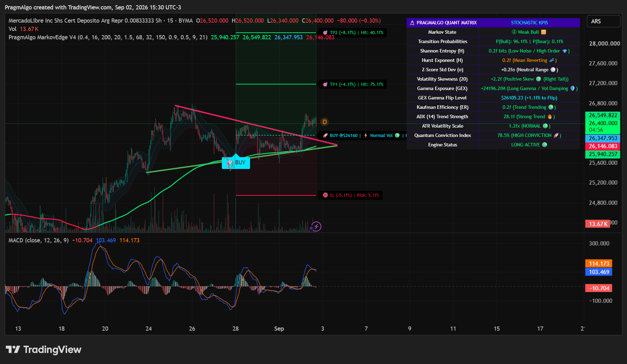
Task: Click the current price 26,400.000 tag
Action: coord(603,127)
